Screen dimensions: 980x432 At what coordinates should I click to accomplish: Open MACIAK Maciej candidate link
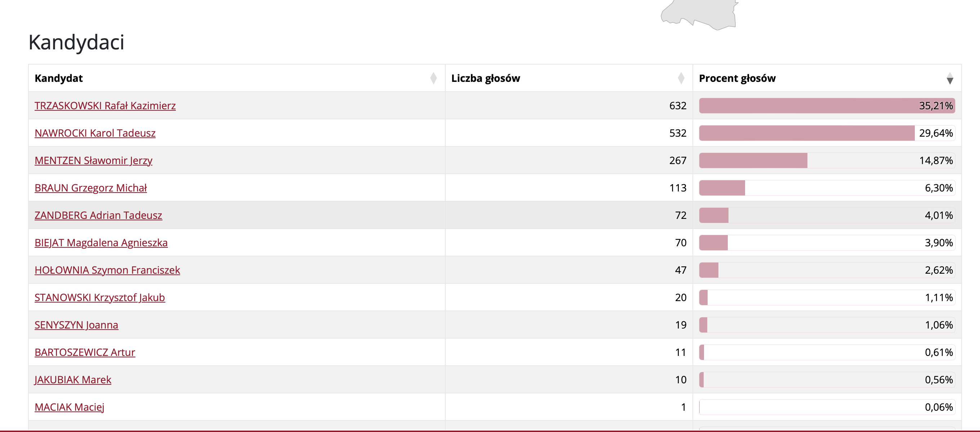pyautogui.click(x=69, y=407)
